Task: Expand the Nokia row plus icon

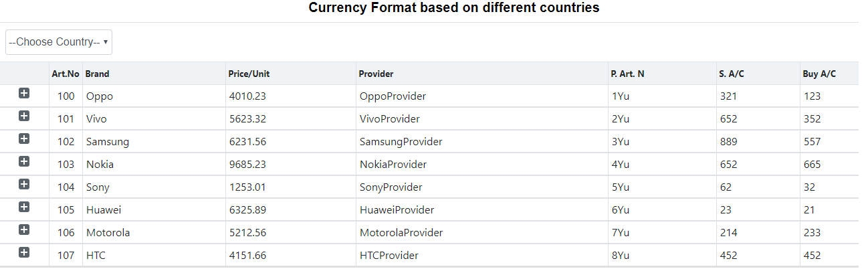Action: pos(24,162)
